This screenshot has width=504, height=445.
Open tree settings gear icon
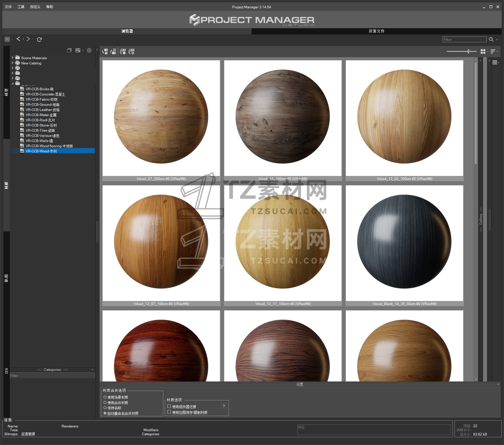click(89, 50)
